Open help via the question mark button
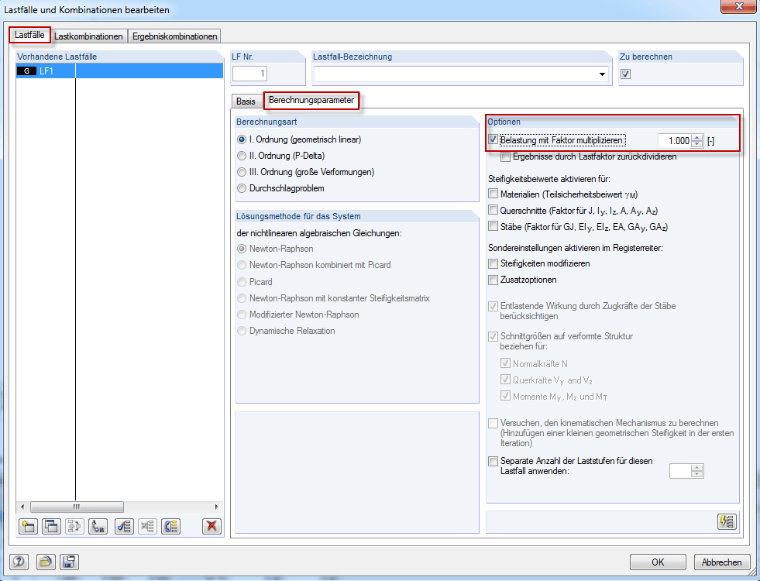Image resolution: width=760 pixels, height=581 pixels. 19,562
